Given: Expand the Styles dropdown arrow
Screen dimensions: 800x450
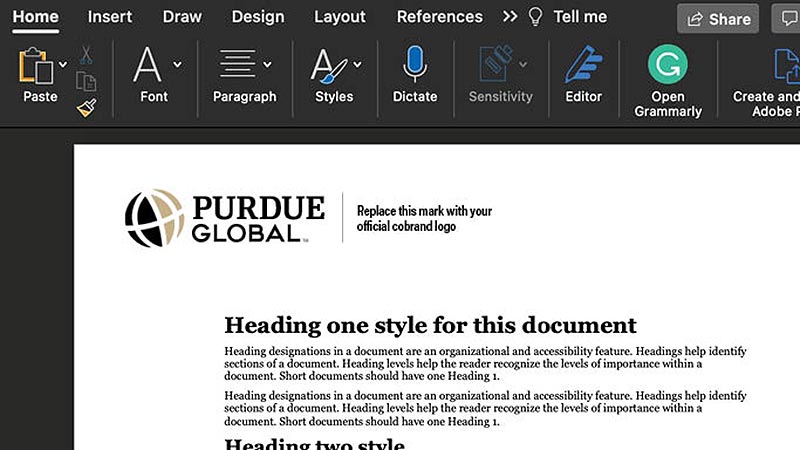Looking at the screenshot, I should [x=357, y=64].
